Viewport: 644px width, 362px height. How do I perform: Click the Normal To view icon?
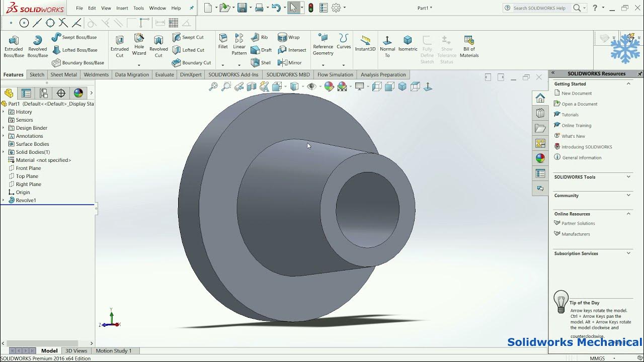click(x=387, y=46)
